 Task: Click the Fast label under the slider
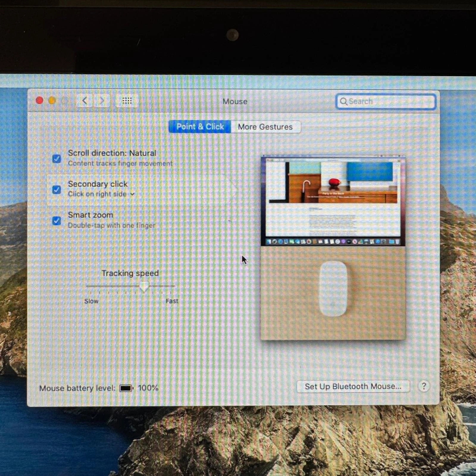[172, 301]
